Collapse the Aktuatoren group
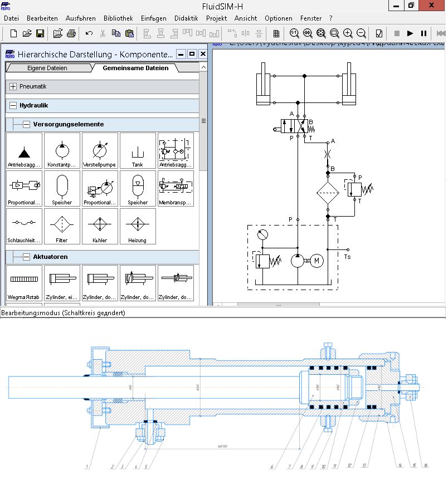 click(26, 257)
